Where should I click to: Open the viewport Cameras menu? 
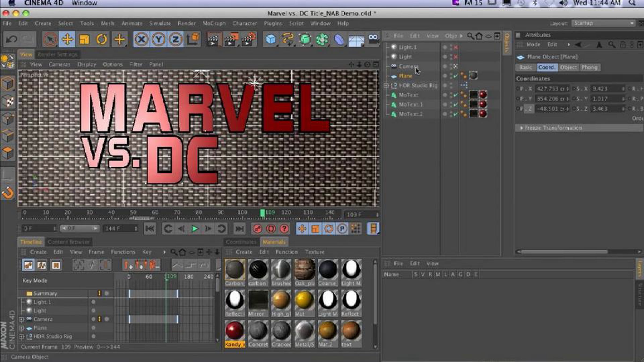tap(59, 64)
